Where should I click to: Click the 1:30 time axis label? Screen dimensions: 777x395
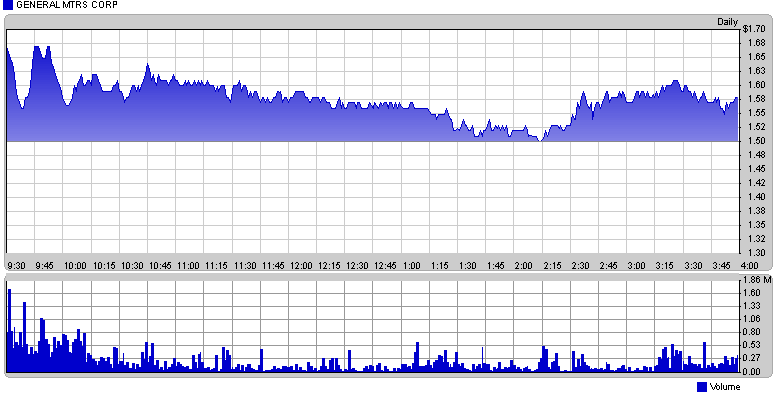pyautogui.click(x=468, y=266)
